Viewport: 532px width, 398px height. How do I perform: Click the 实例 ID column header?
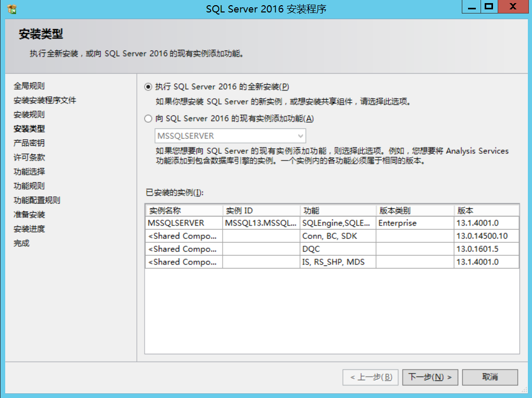tap(261, 210)
